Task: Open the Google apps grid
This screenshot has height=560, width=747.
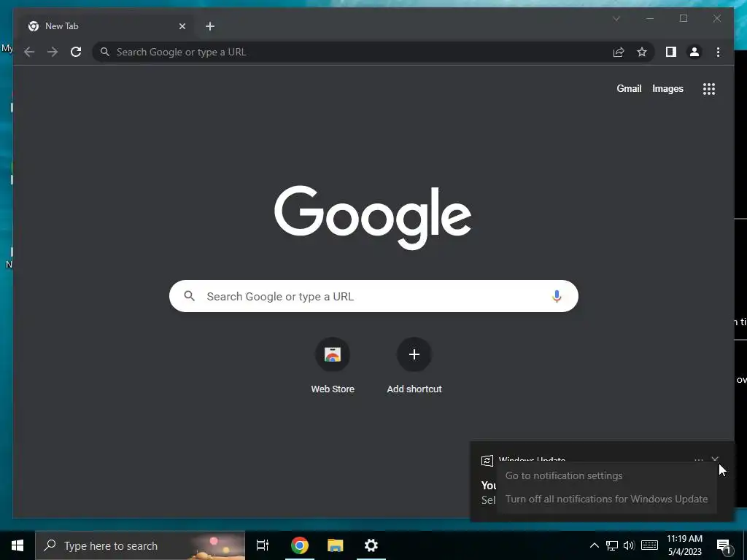Action: click(x=709, y=88)
